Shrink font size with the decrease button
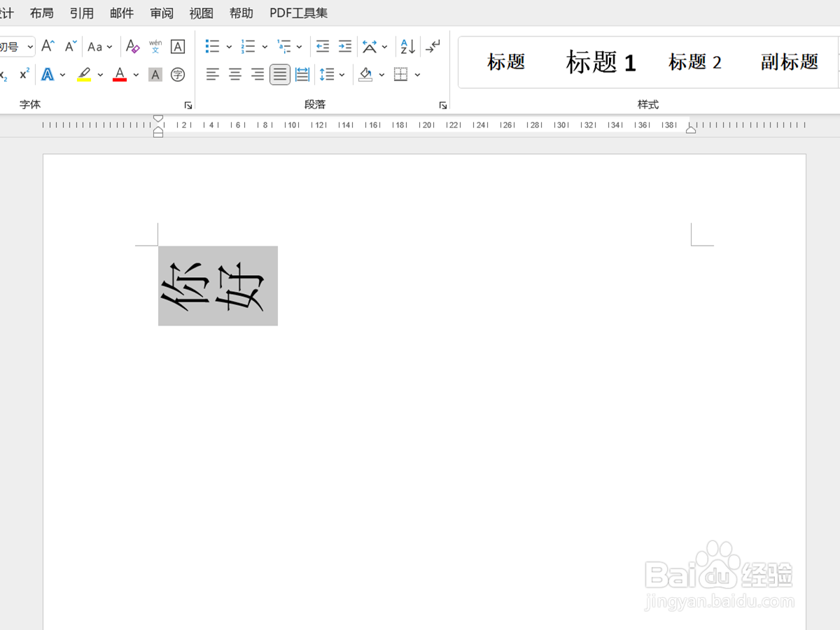Viewport: 840px width, 630px height. point(71,46)
